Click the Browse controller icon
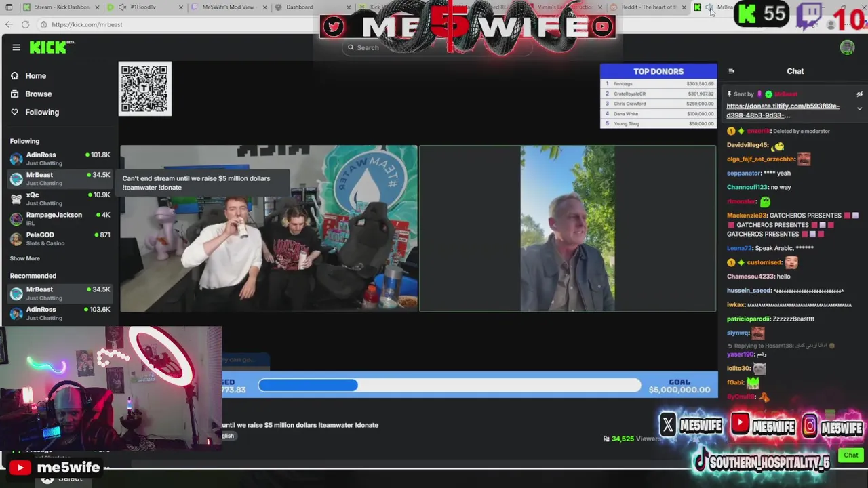This screenshot has width=868, height=488. [15, 94]
